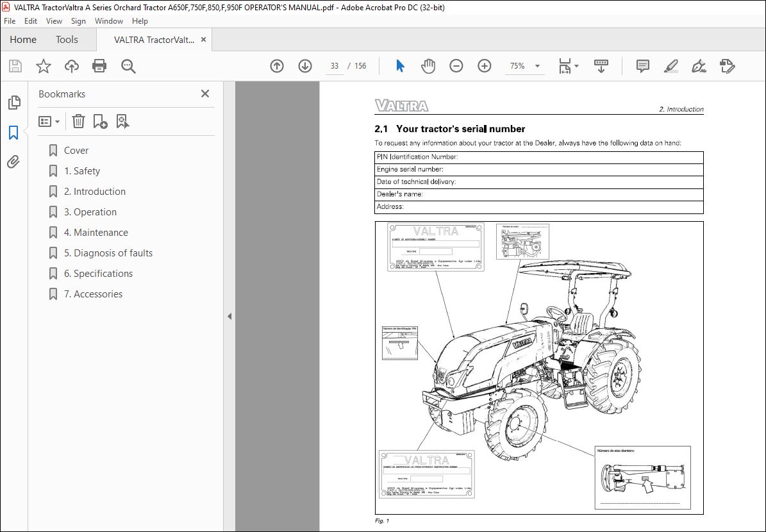Jump to 3. Operation bookmark
The height and width of the screenshot is (532, 766).
[90, 212]
